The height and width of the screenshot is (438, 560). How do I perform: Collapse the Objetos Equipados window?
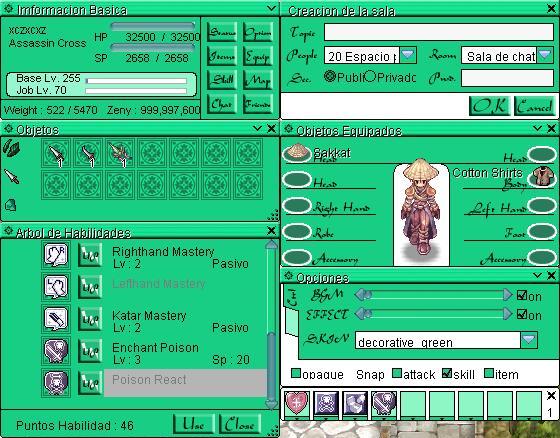coord(538,128)
